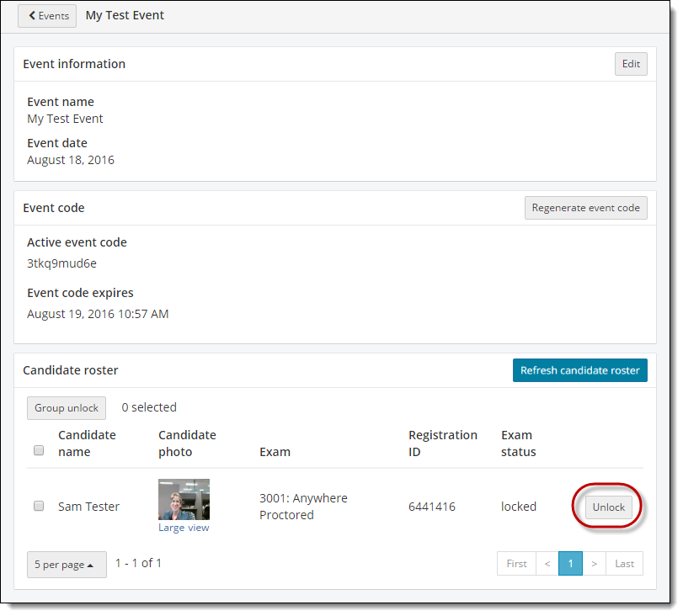Click the Group unlock button
Image resolution: width=683 pixels, height=616 pixels.
[x=67, y=408]
